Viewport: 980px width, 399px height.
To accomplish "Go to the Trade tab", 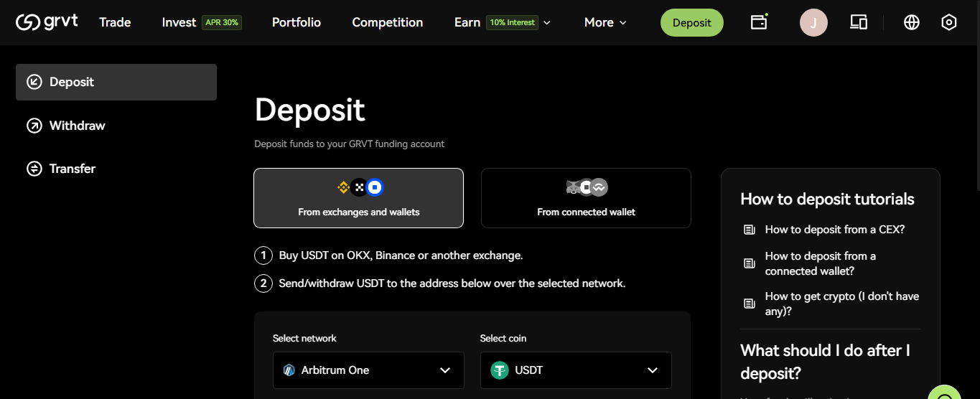I will pos(115,22).
